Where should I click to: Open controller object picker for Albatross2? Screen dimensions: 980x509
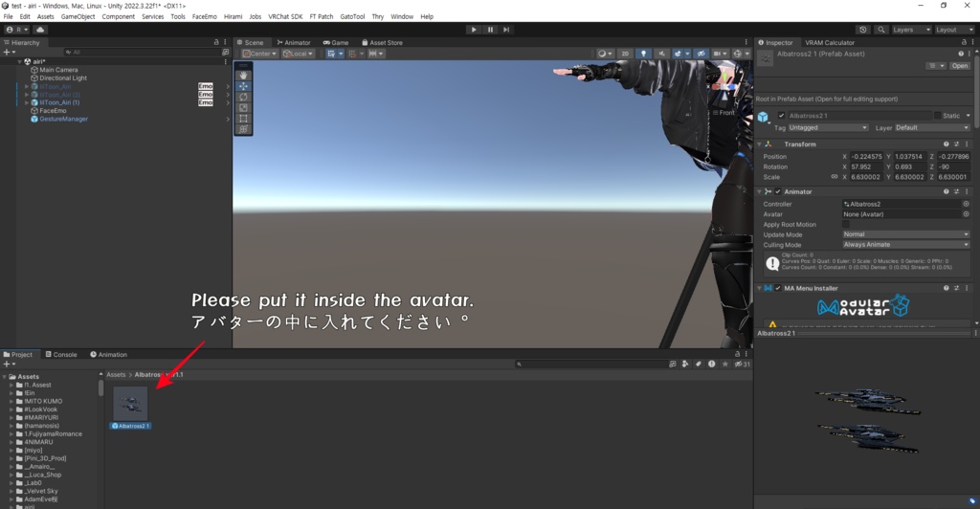(x=966, y=204)
